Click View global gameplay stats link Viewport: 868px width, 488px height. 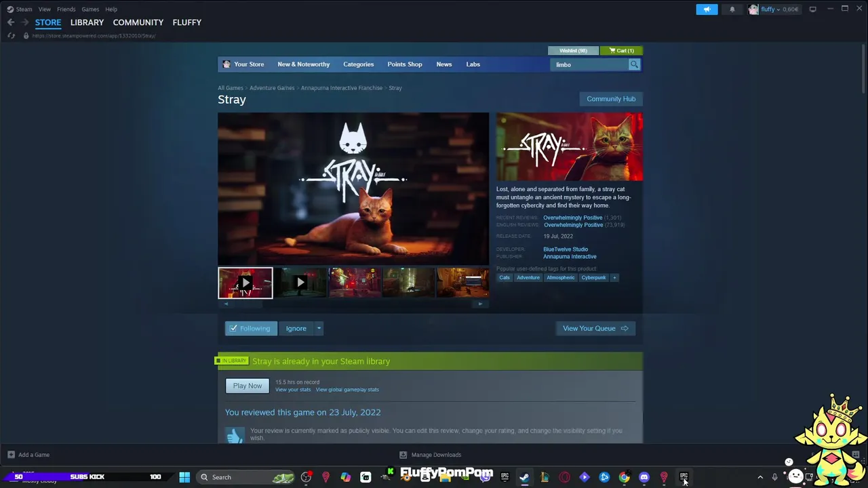[347, 390]
